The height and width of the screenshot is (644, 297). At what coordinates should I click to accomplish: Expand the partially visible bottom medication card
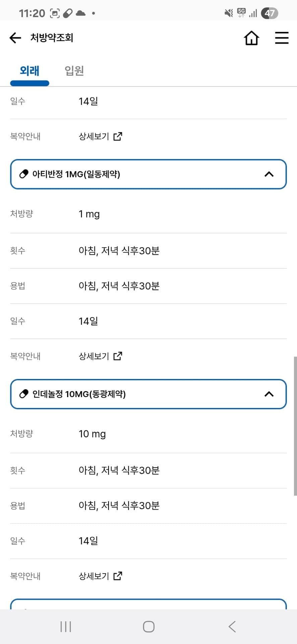coord(148,604)
